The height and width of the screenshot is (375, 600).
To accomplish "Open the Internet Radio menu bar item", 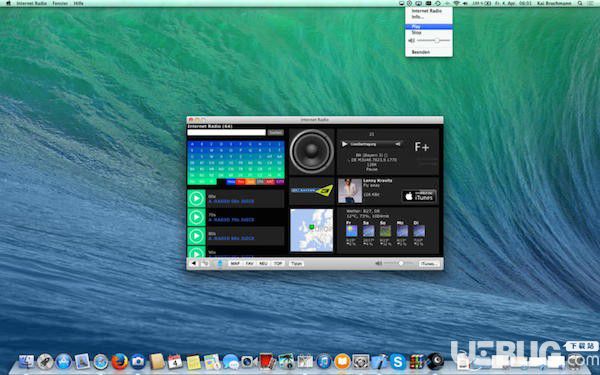I will click(x=31, y=3).
